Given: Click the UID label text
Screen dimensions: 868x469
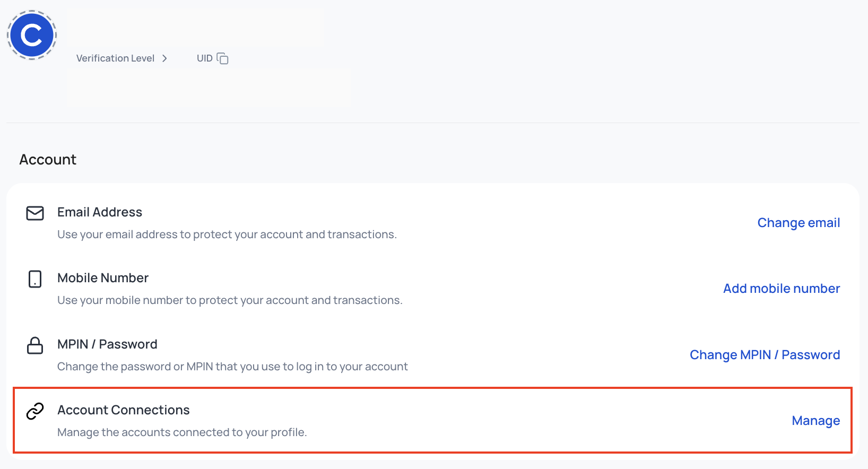Looking at the screenshot, I should (204, 58).
